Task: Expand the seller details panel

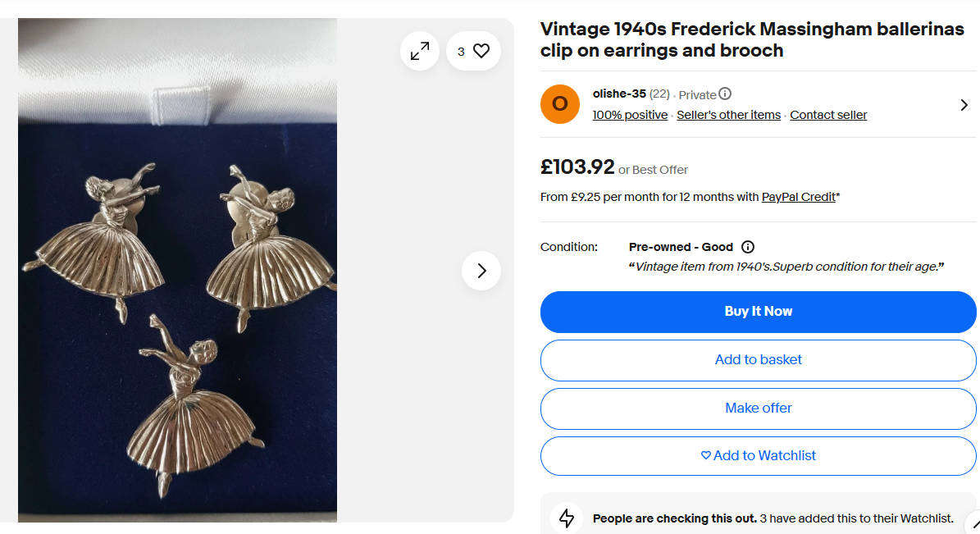Action: click(x=964, y=105)
